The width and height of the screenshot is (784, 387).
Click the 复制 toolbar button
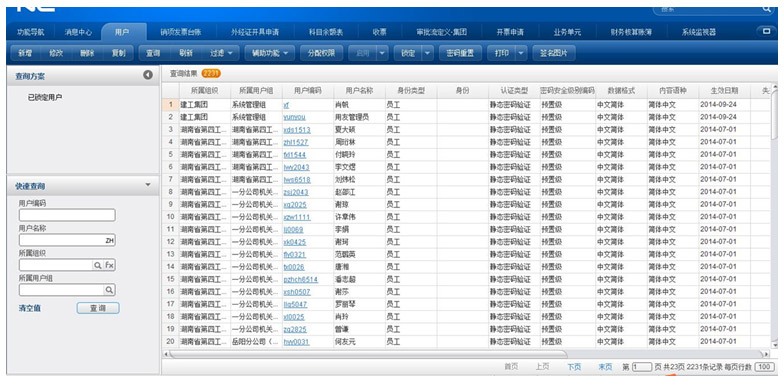pyautogui.click(x=118, y=53)
